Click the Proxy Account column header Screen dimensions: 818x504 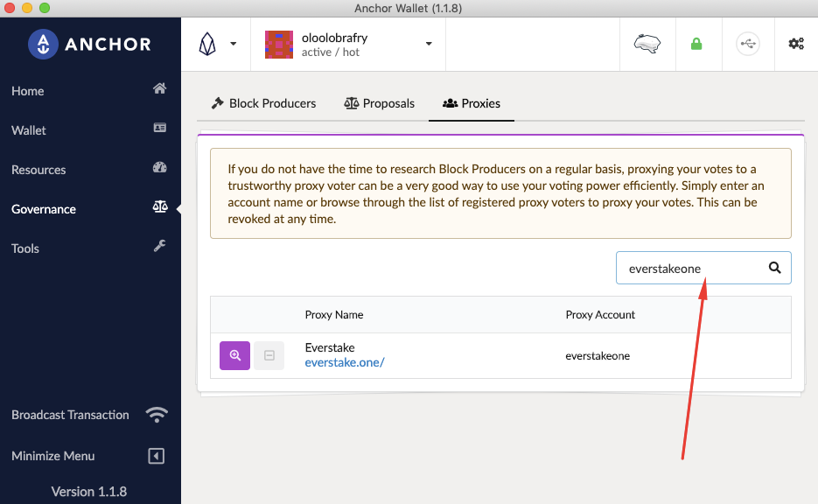pos(600,315)
